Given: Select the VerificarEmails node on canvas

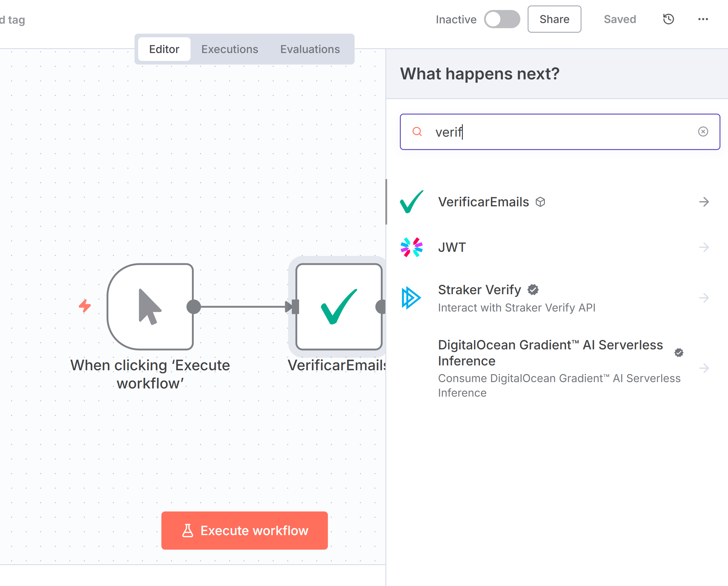Looking at the screenshot, I should [339, 307].
